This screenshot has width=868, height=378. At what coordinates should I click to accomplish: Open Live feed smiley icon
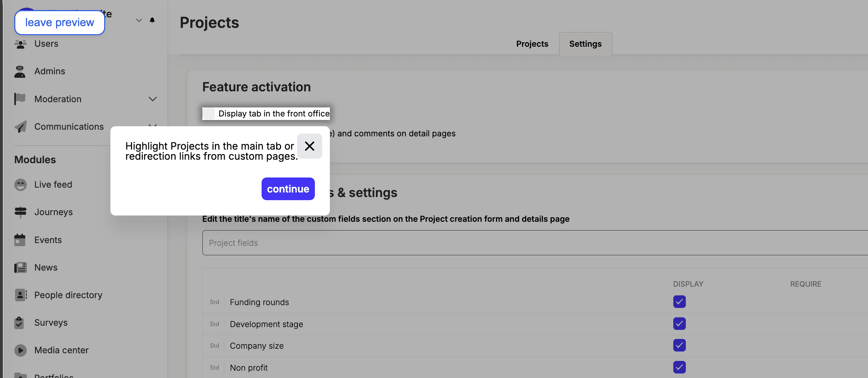pyautogui.click(x=21, y=184)
